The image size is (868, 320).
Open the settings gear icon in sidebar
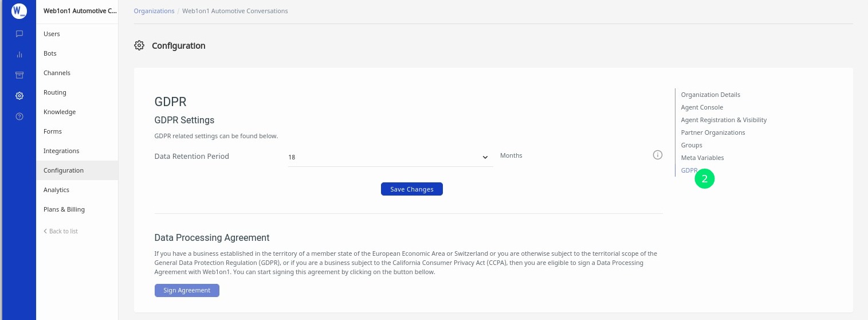coord(19,96)
